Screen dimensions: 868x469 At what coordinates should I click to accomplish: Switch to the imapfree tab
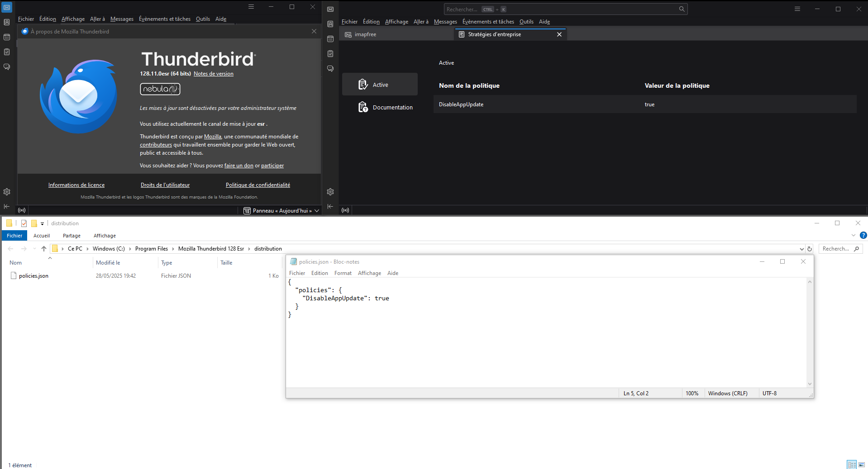point(365,34)
